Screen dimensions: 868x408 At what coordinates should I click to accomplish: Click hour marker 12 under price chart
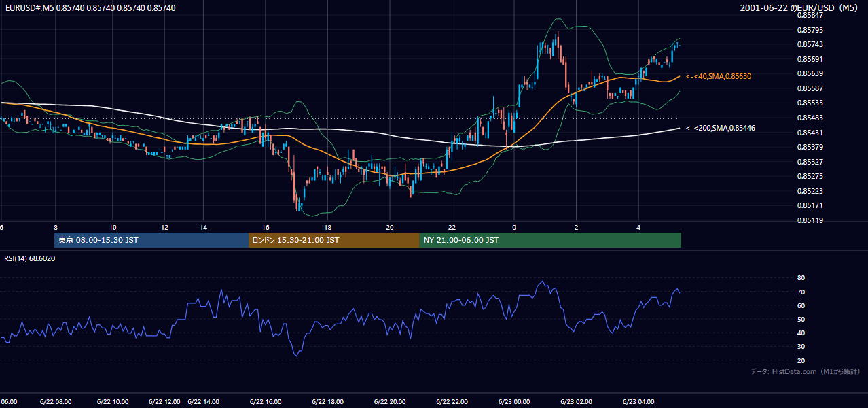point(165,227)
